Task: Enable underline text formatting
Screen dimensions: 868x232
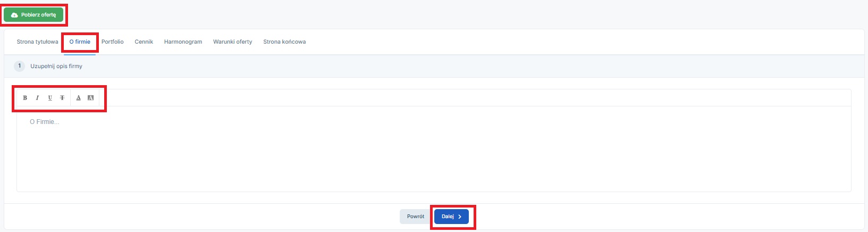Action: 50,98
